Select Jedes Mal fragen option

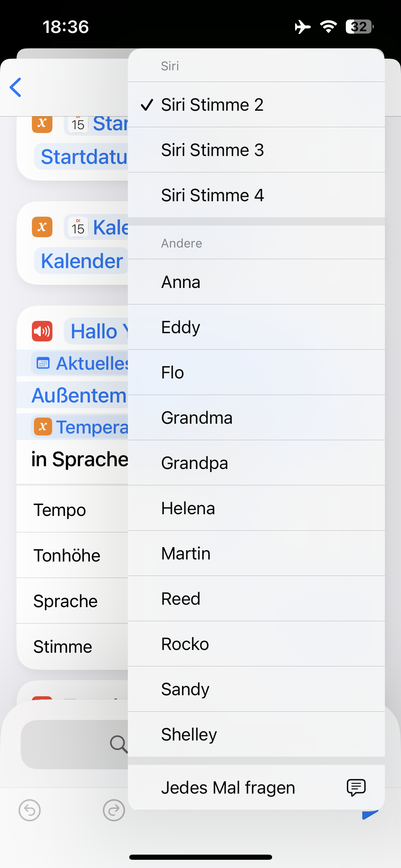click(228, 787)
